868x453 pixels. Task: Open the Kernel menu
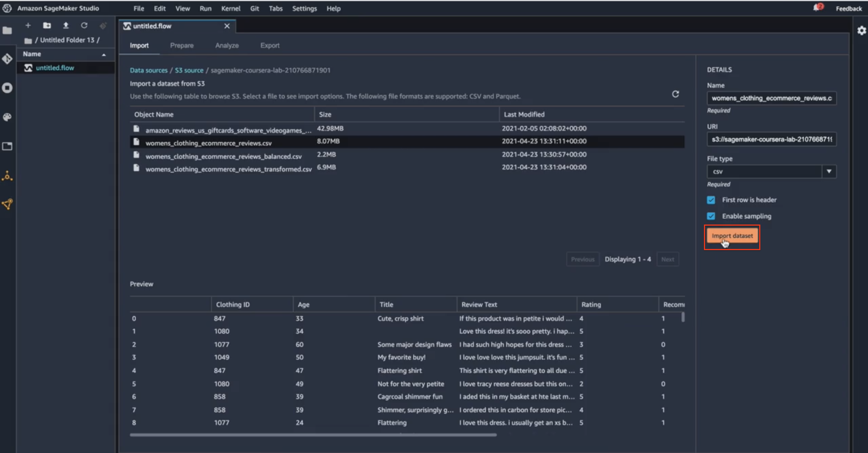pos(231,8)
